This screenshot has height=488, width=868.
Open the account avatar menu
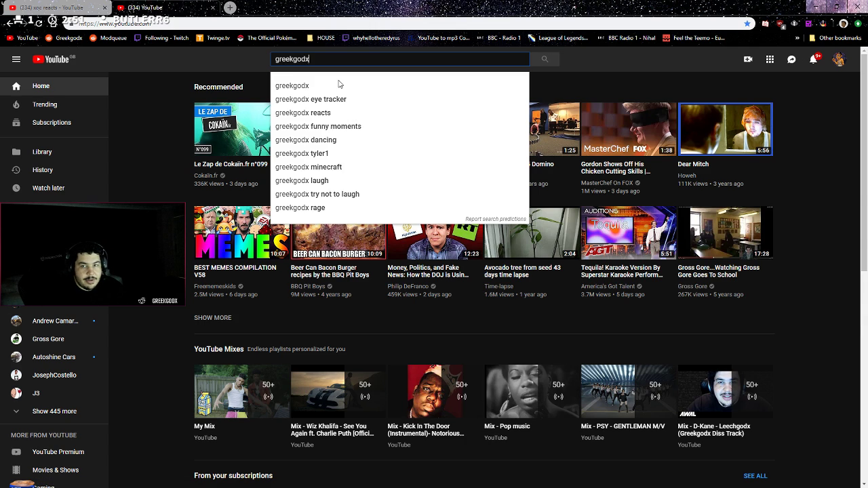(x=839, y=59)
